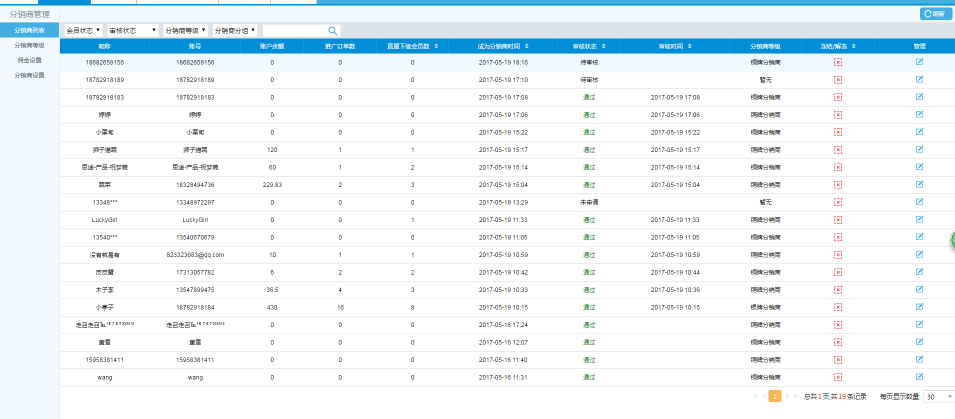Click edit icon for LuckyGirl row

(919, 219)
